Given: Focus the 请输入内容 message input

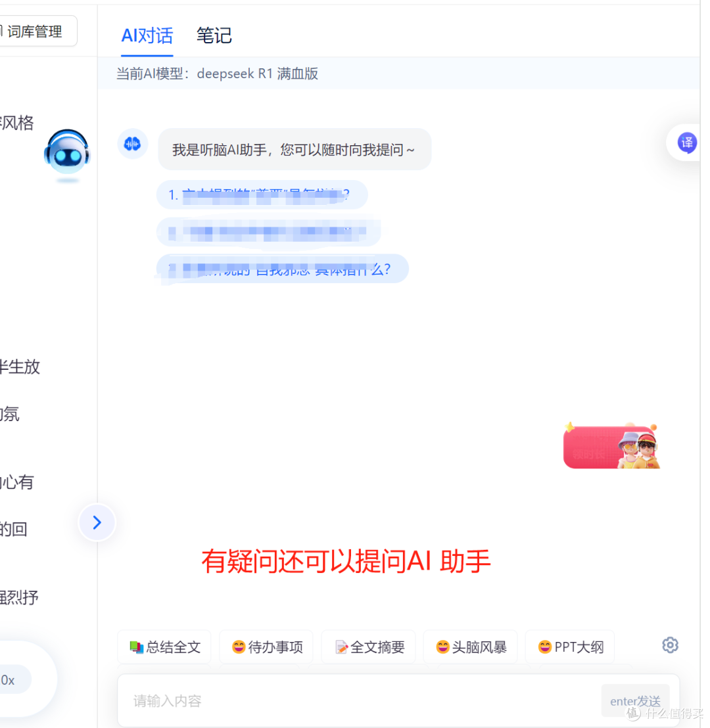Looking at the screenshot, I should click(358, 700).
